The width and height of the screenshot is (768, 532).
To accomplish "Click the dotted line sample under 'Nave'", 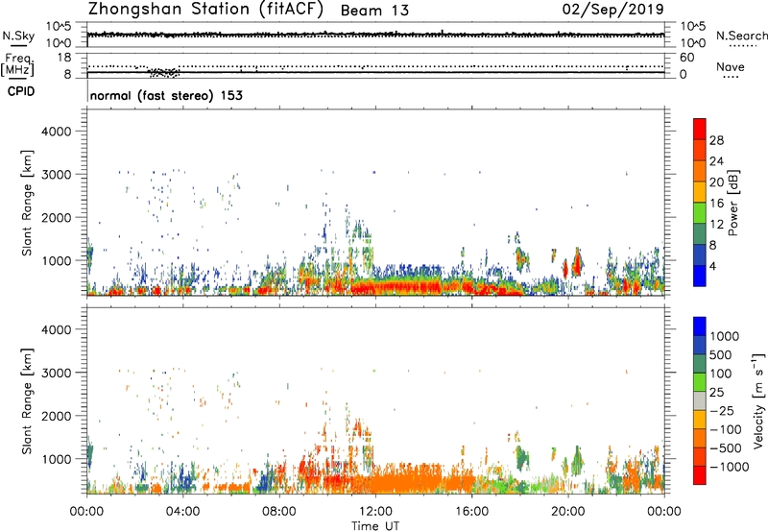I will click(731, 77).
